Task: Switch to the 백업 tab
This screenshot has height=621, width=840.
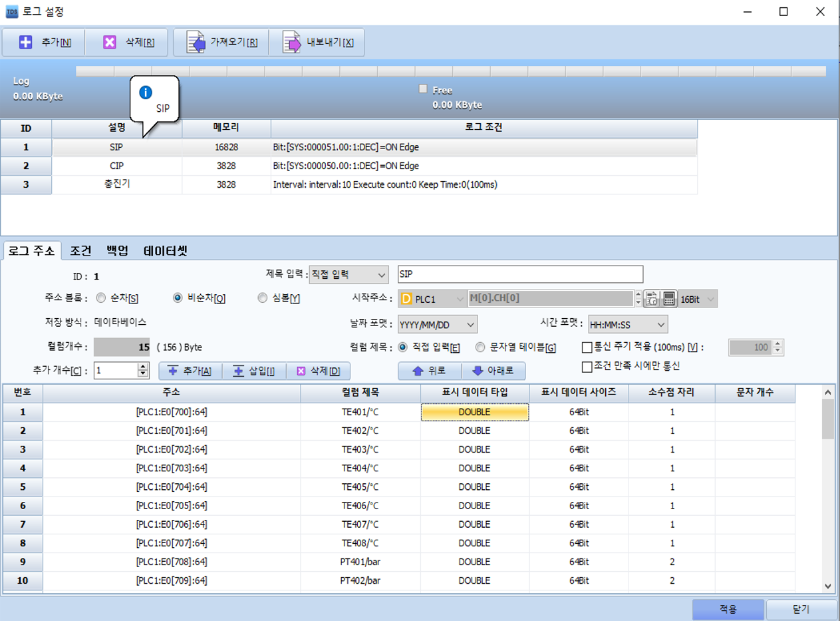Action: point(117,251)
